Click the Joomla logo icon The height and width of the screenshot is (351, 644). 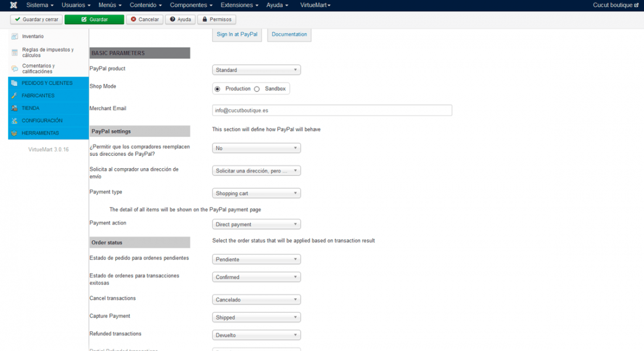click(13, 5)
